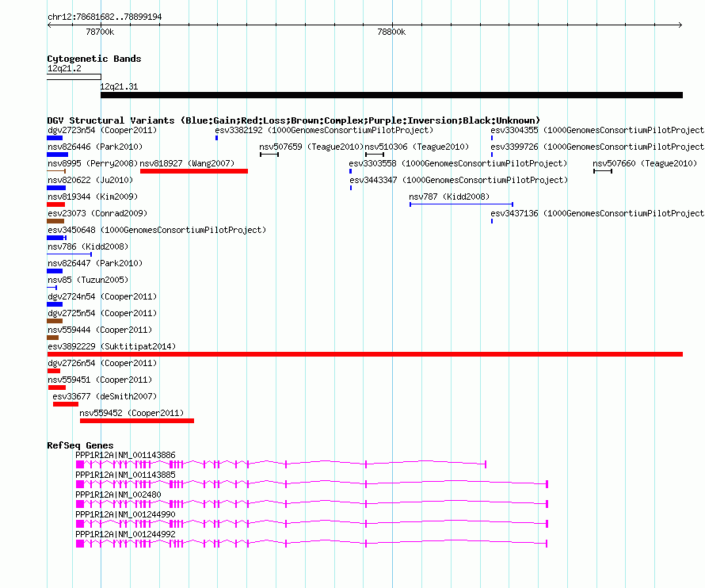Click the 78800k ruler label
This screenshot has width=705, height=588.
391,32
